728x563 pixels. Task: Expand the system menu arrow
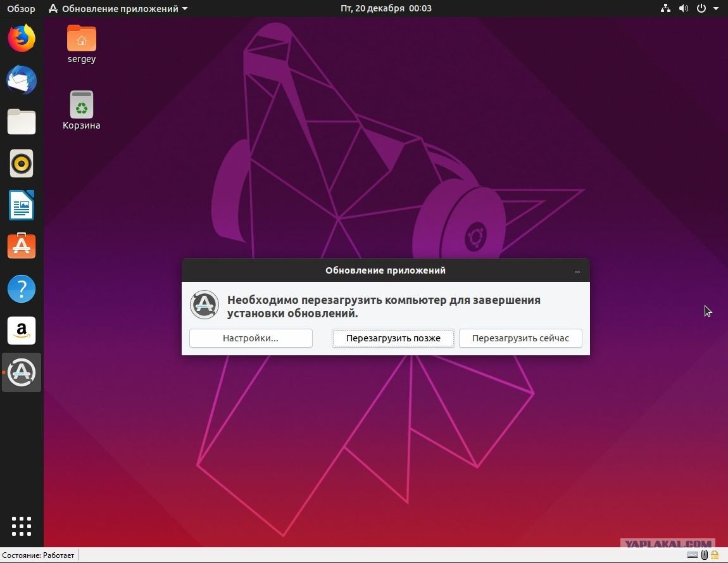[716, 8]
